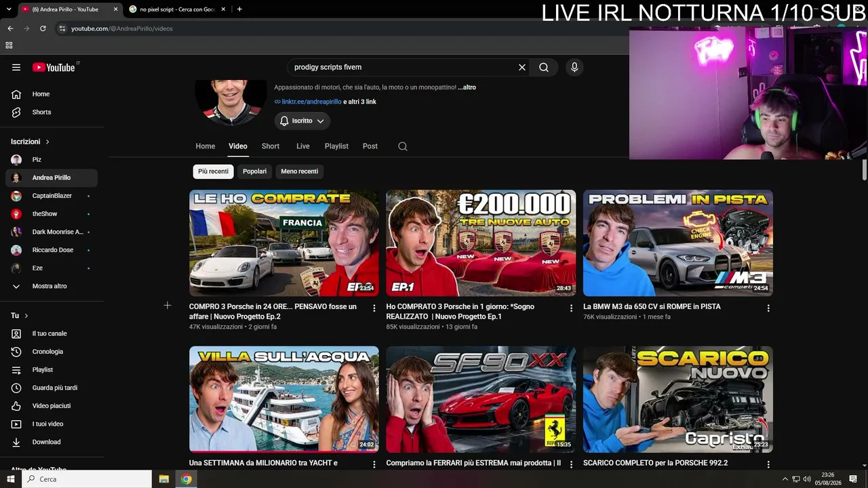Open Cronologia watch history
The width and height of the screenshot is (868, 488).
52,352
